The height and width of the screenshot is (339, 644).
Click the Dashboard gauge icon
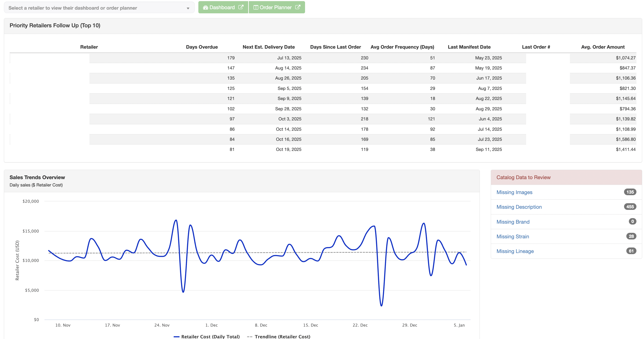point(205,8)
